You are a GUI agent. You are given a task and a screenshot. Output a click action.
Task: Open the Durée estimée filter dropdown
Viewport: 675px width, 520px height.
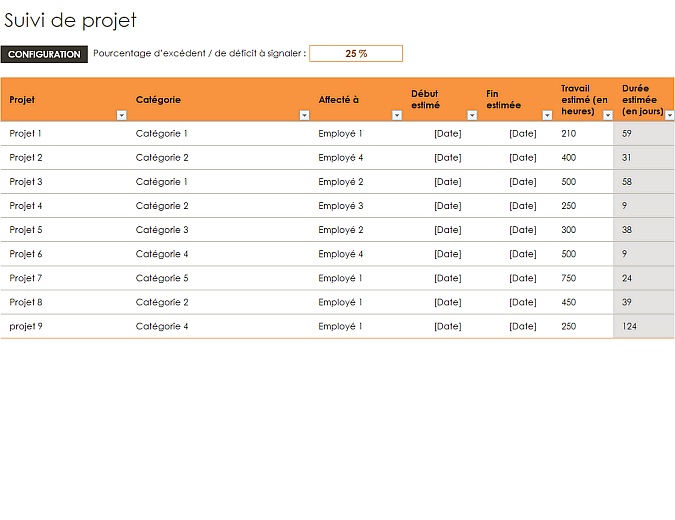669,115
